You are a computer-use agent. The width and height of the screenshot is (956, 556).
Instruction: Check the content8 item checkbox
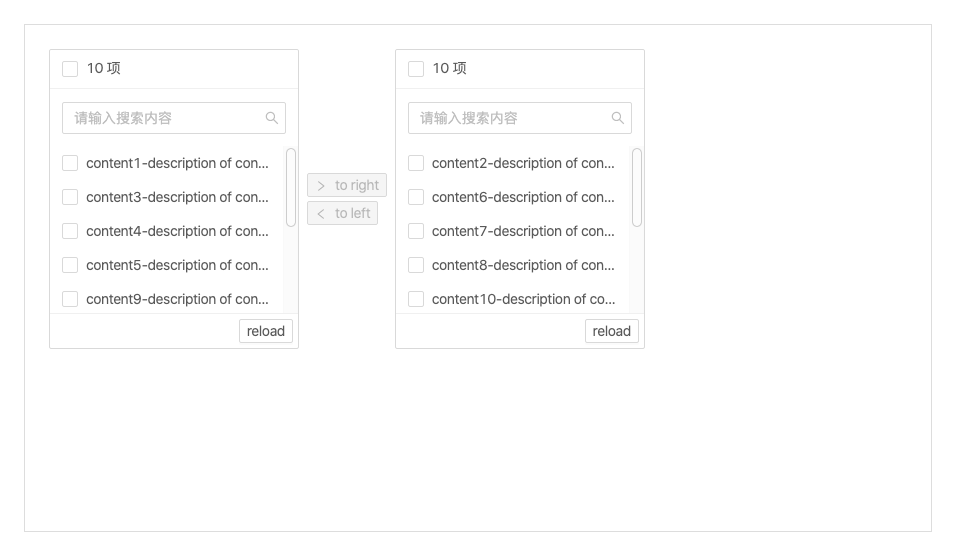(x=416, y=265)
